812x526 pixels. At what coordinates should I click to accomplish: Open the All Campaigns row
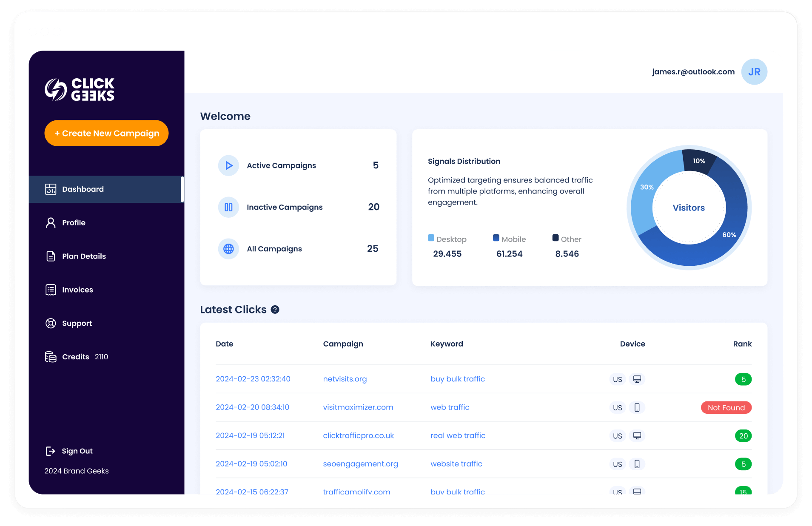[298, 249]
